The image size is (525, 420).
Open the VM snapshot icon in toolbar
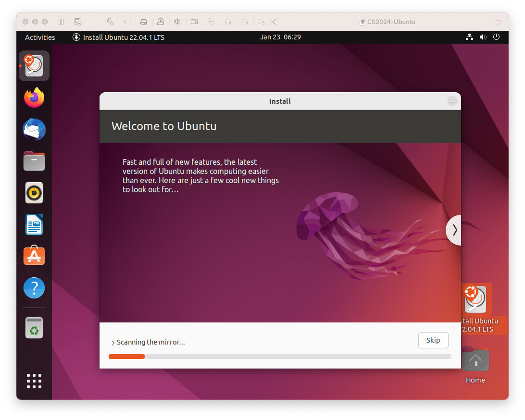[77, 22]
